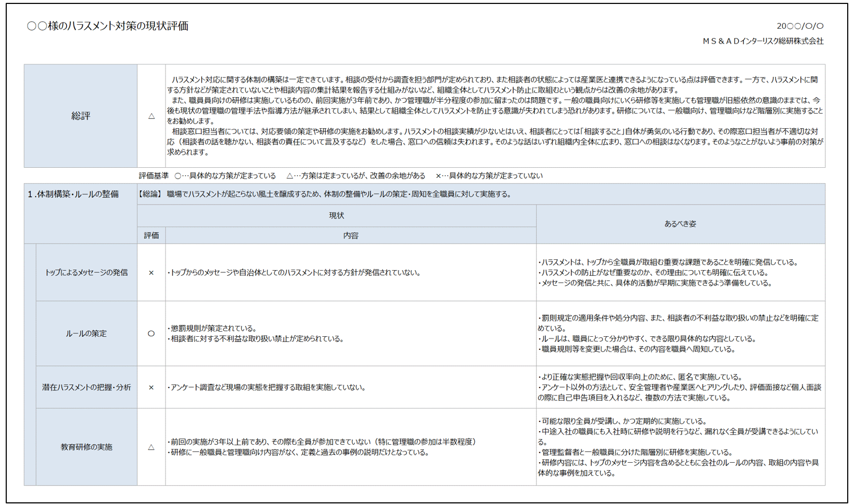Click the line 懲罰規則が策定されている
850x504 pixels.
[x=212, y=328]
